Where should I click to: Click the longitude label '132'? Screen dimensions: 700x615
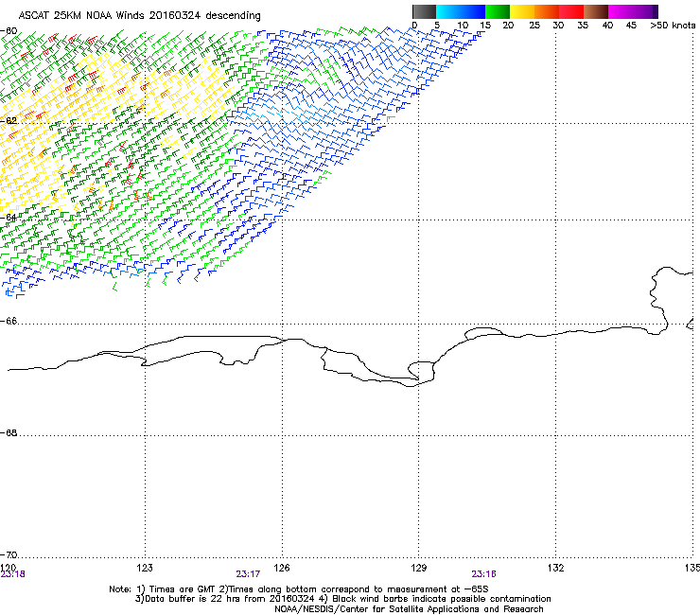556,568
